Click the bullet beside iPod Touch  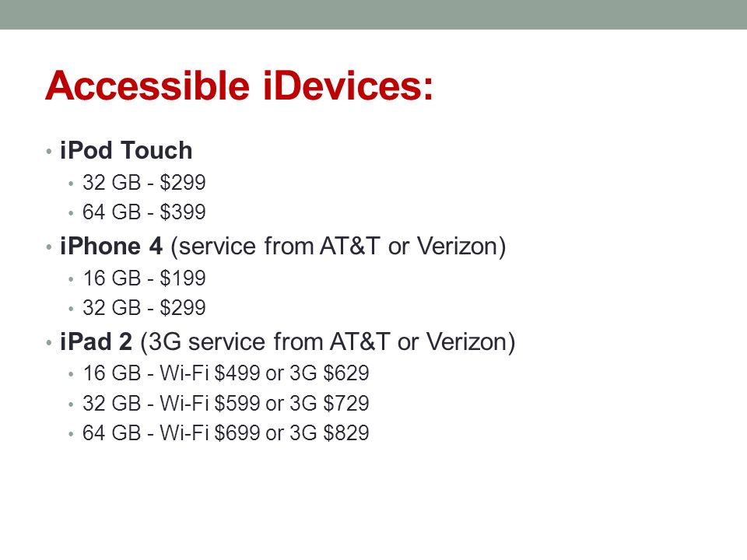coord(48,152)
